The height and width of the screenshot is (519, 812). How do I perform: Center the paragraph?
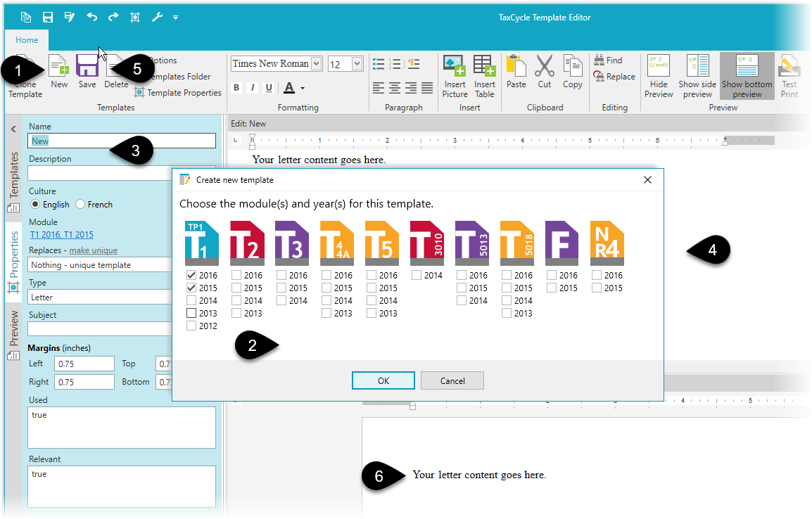[395, 88]
